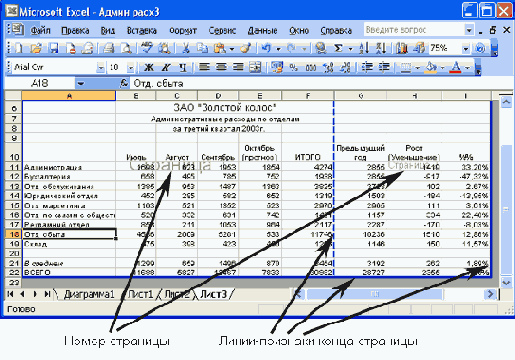Switch to the Лист1 sheet tab
Image resolution: width=515 pixels, height=360 pixels.
pyautogui.click(x=141, y=294)
